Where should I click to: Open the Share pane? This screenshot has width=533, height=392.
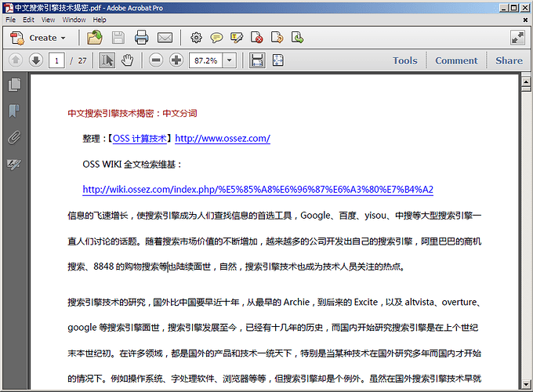point(509,60)
